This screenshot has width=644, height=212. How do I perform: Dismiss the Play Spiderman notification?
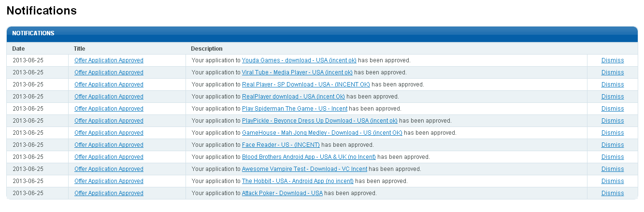point(613,109)
